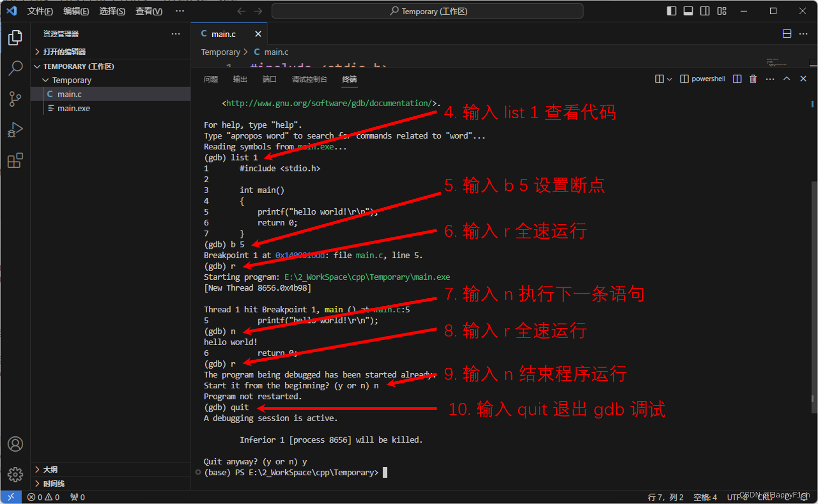
Task: Switch to the 端口 (Ports) tab
Action: [269, 79]
